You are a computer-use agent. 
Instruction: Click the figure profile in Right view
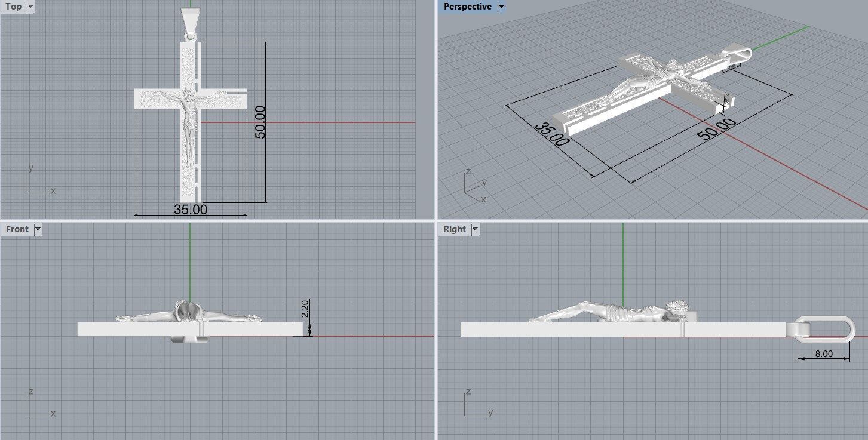(611, 312)
